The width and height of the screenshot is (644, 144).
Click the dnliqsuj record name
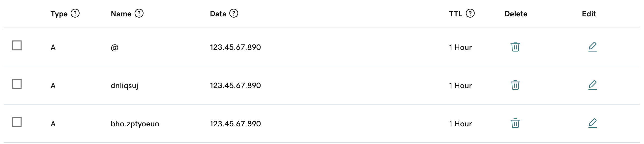click(124, 86)
